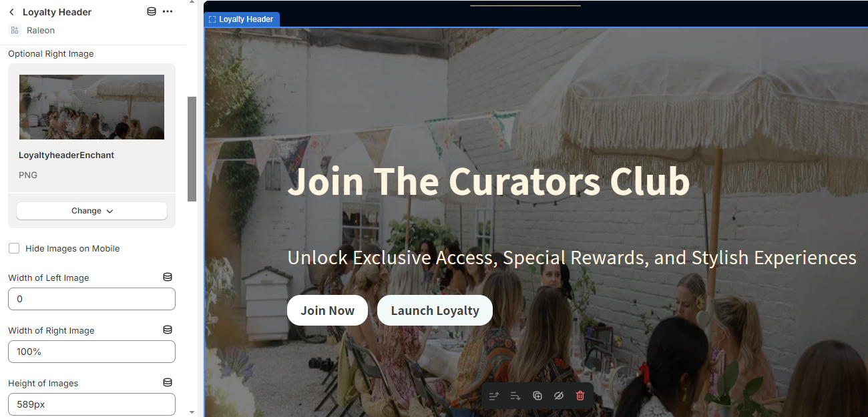This screenshot has height=417, width=868.
Task: Enable Hide Images on Mobile checkbox
Action: 14,248
